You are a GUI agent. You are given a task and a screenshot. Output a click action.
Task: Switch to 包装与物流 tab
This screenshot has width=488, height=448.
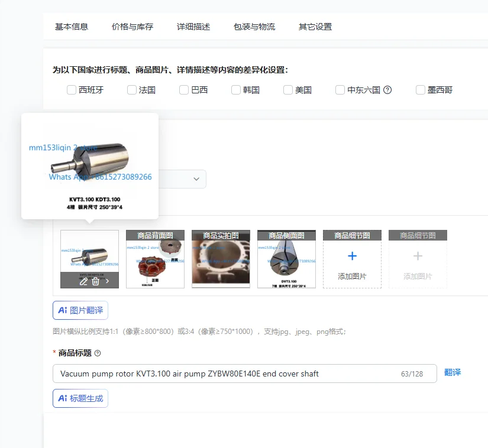254,27
